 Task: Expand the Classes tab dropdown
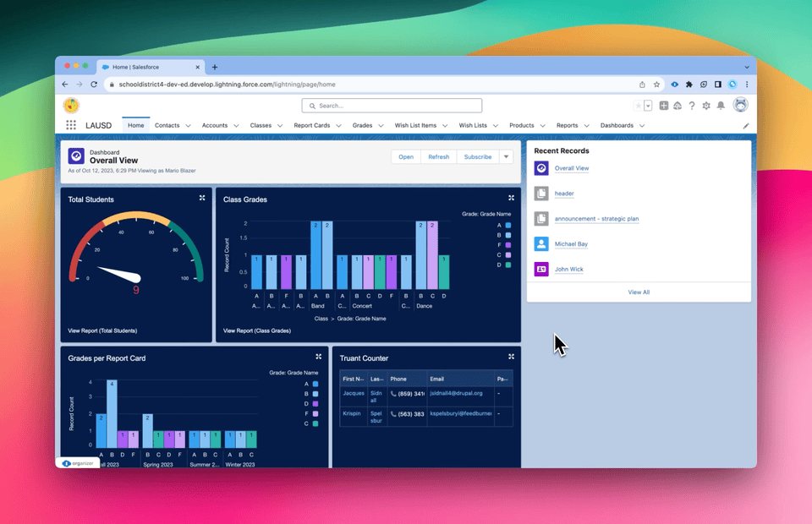coord(280,126)
